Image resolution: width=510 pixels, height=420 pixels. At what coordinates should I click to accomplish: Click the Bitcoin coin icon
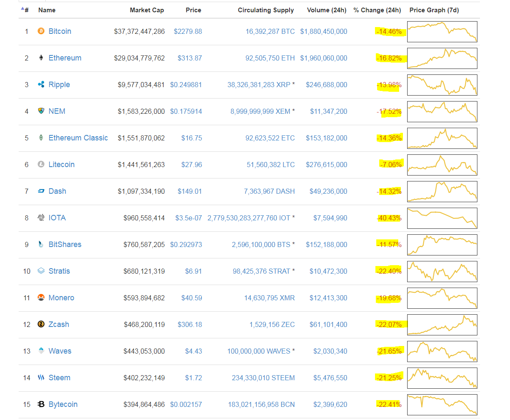[x=41, y=31]
